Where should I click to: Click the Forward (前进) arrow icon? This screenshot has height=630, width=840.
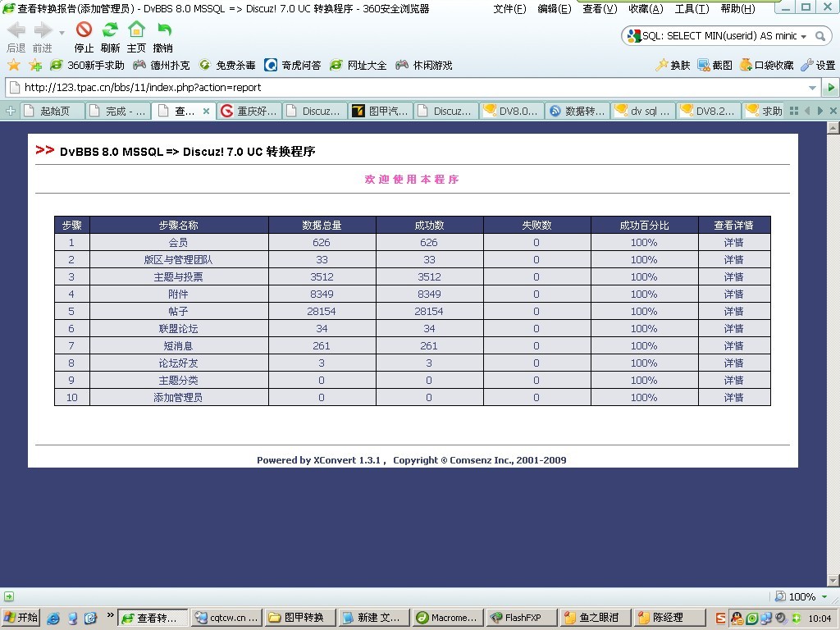click(43, 30)
